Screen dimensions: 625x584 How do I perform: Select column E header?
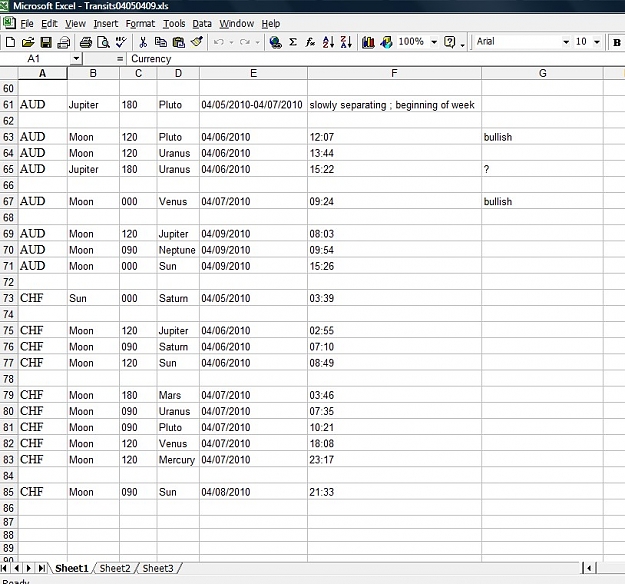coord(254,73)
